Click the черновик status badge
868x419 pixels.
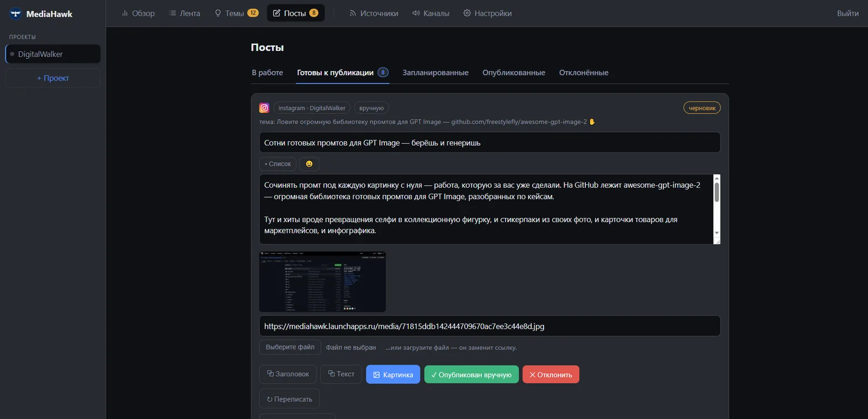pos(702,108)
